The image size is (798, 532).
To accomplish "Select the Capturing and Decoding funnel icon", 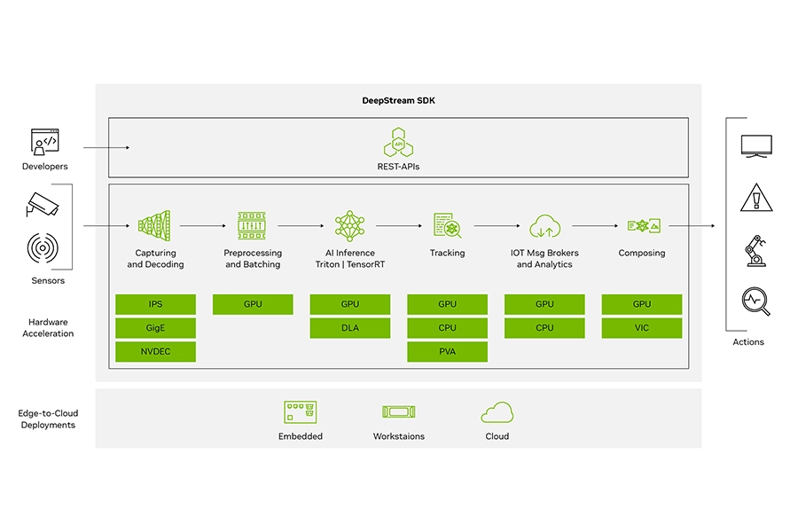I will click(x=154, y=225).
